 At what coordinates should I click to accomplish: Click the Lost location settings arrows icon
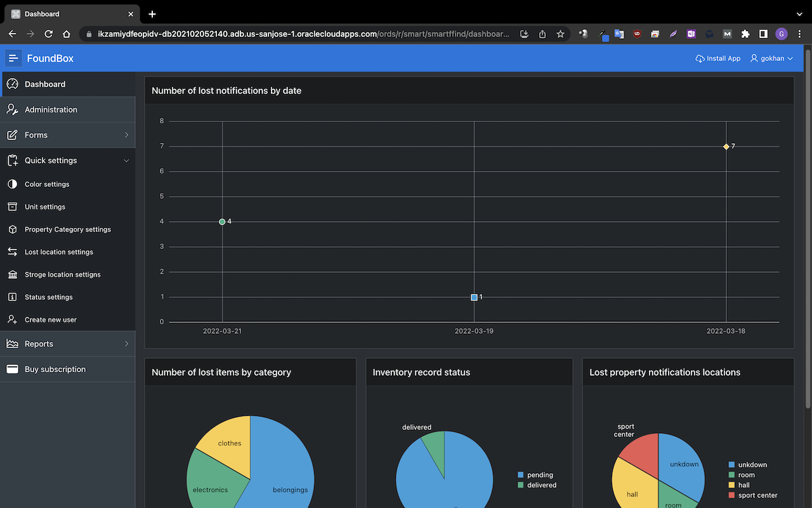[12, 252]
